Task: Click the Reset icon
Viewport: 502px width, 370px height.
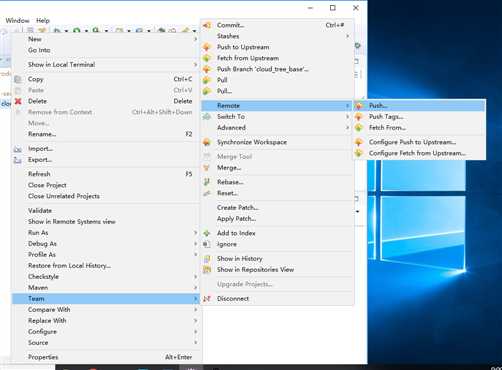Action: coord(207,193)
